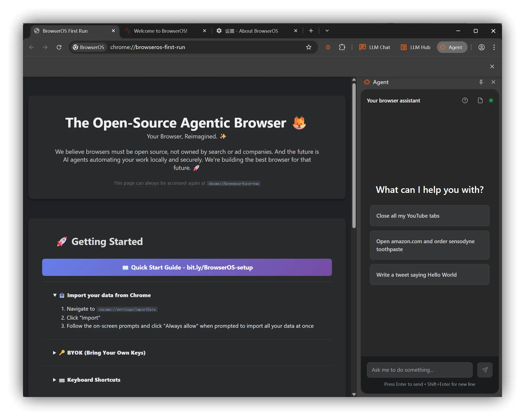Open the Quick Start Guide link button
The width and height of the screenshot is (525, 420).
187,267
